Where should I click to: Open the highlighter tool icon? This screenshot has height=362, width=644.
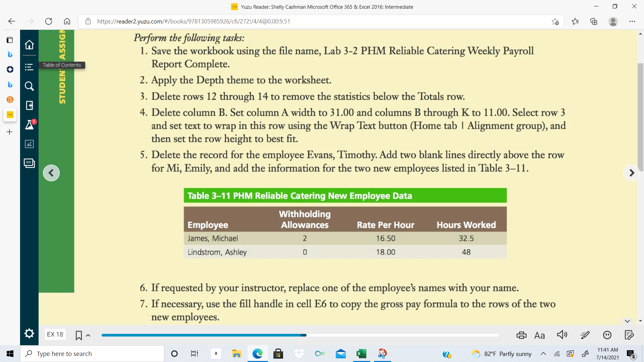click(x=585, y=335)
